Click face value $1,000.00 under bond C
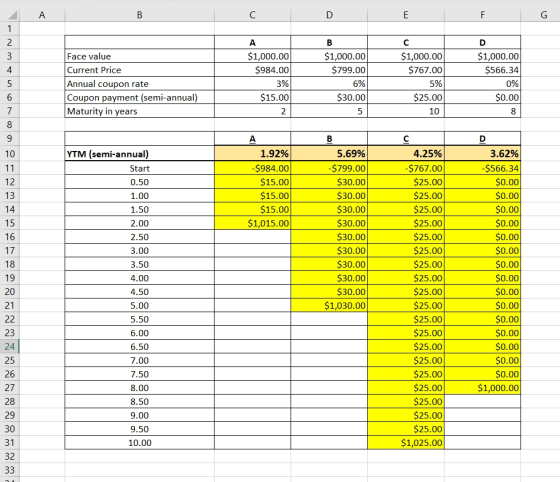This screenshot has width=560, height=482. tap(406, 56)
